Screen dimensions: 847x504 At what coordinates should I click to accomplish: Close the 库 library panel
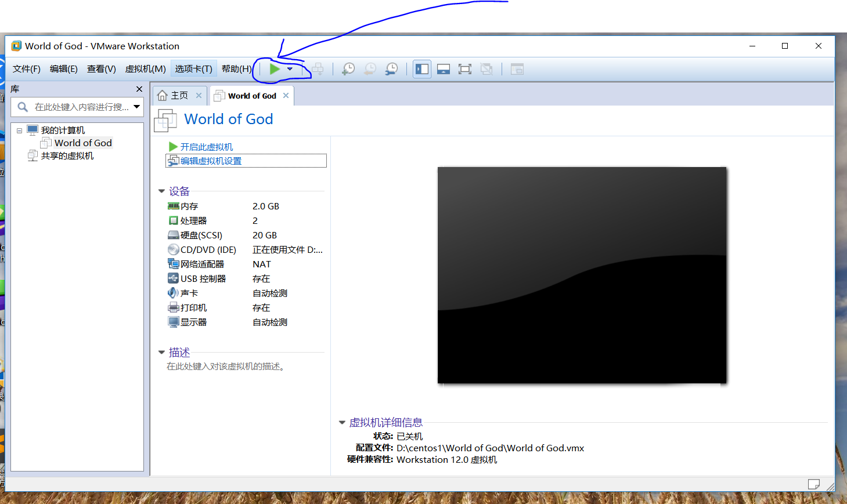[x=139, y=89]
